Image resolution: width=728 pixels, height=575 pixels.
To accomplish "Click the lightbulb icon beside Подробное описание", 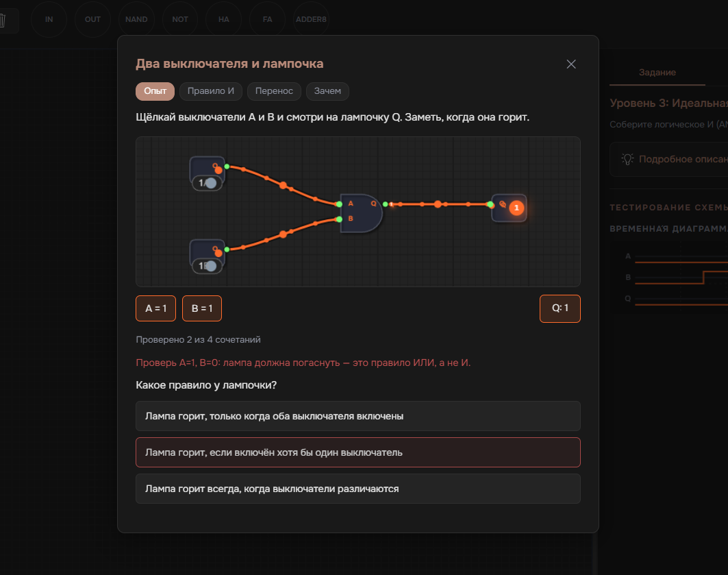I will [627, 159].
